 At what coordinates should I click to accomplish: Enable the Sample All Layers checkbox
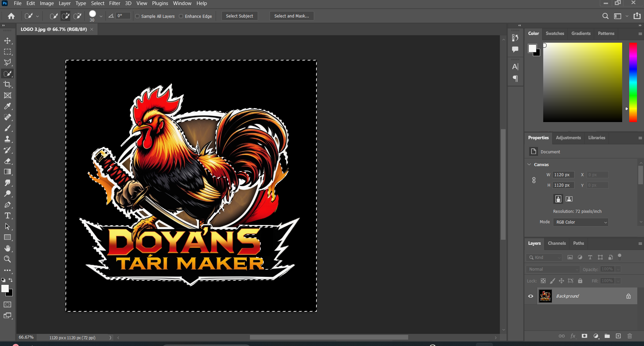coord(137,16)
